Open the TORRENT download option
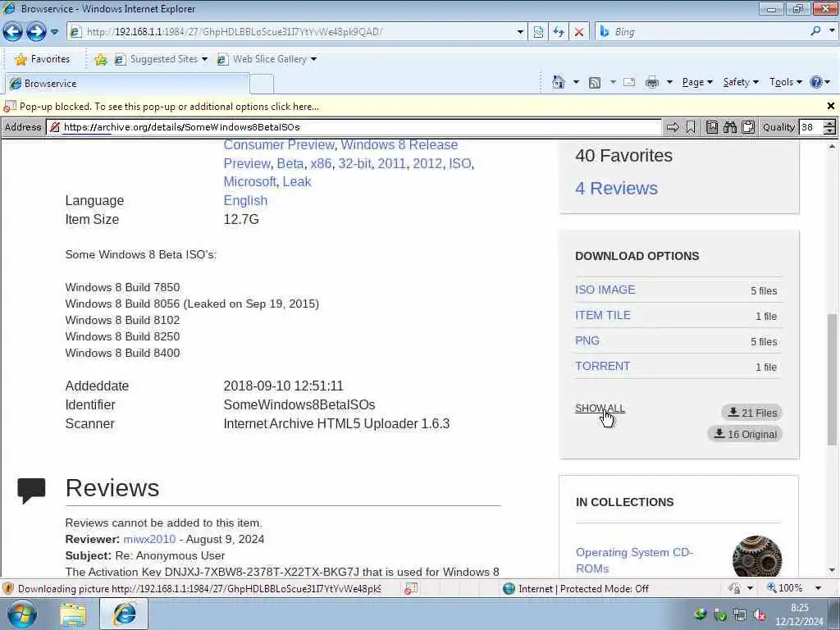This screenshot has height=630, width=840. pos(603,367)
